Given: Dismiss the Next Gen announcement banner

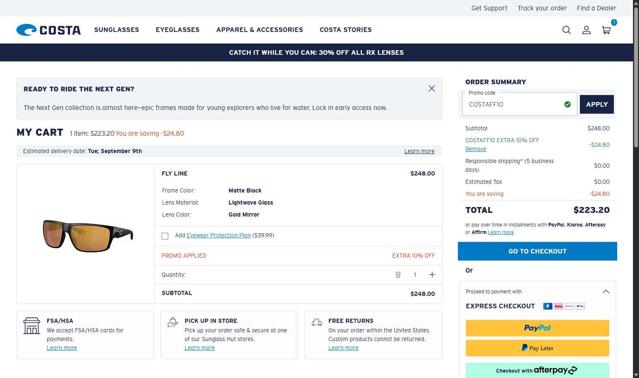Looking at the screenshot, I should 432,88.
